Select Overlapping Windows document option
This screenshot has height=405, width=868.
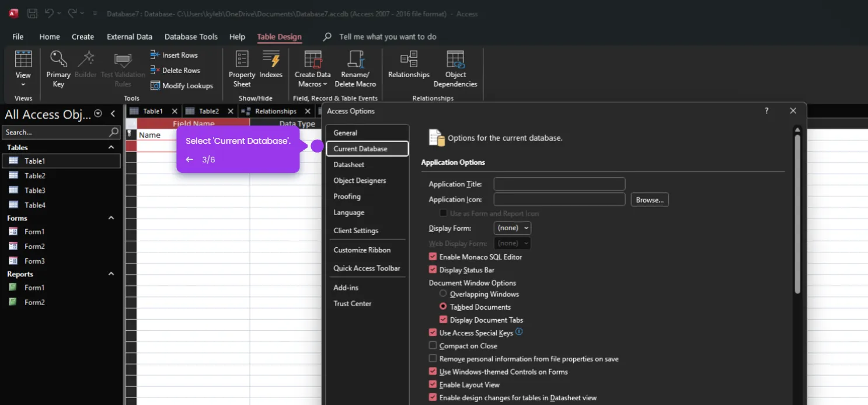pos(443,294)
